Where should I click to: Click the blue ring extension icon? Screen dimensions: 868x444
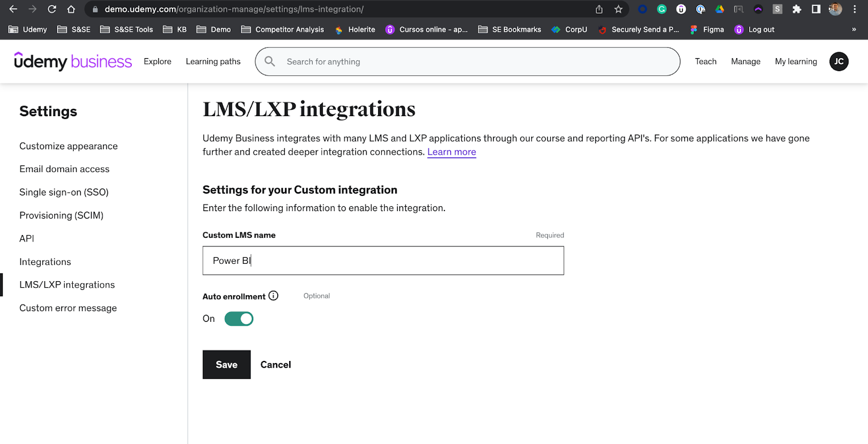pos(642,9)
